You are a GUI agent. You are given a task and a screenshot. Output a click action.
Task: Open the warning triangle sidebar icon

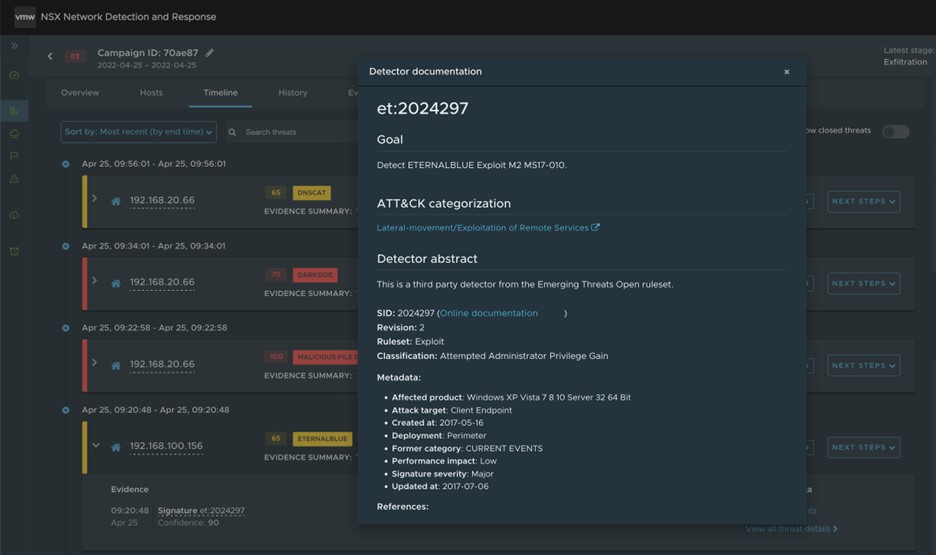(14, 179)
